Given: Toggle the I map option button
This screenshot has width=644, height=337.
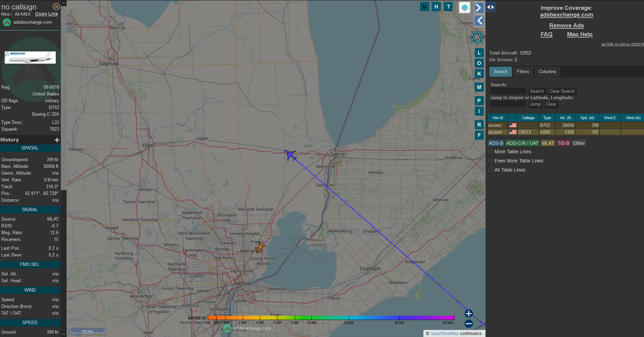Looking at the screenshot, I should pyautogui.click(x=479, y=111).
